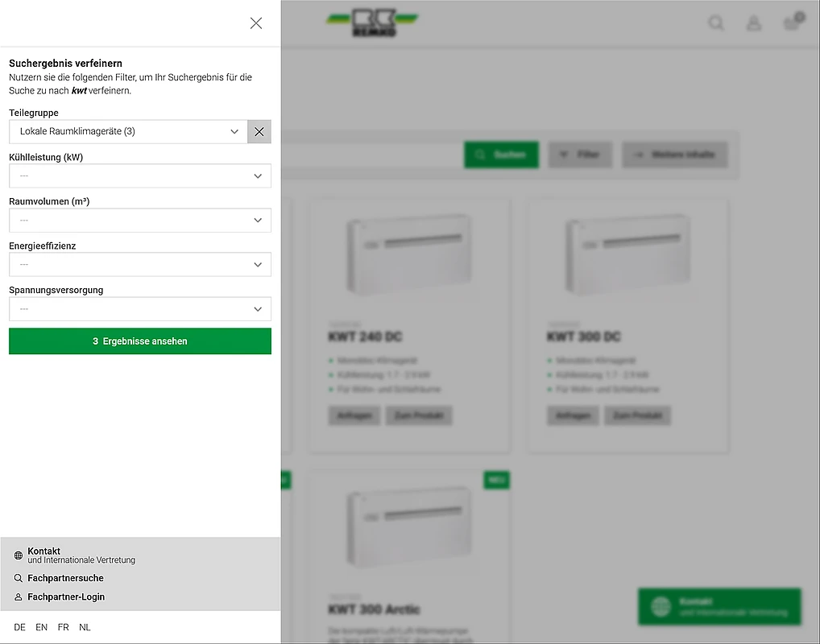Switch language to DE
The width and height of the screenshot is (820, 644).
point(20,627)
